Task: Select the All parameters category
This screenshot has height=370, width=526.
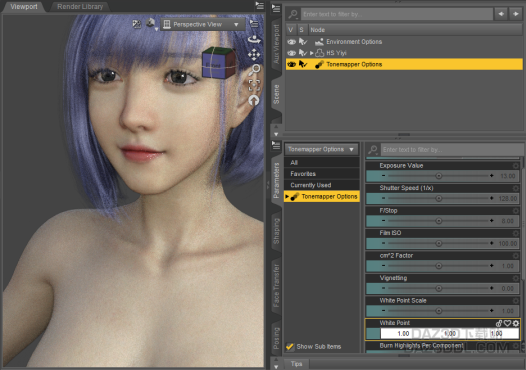Action: 322,163
